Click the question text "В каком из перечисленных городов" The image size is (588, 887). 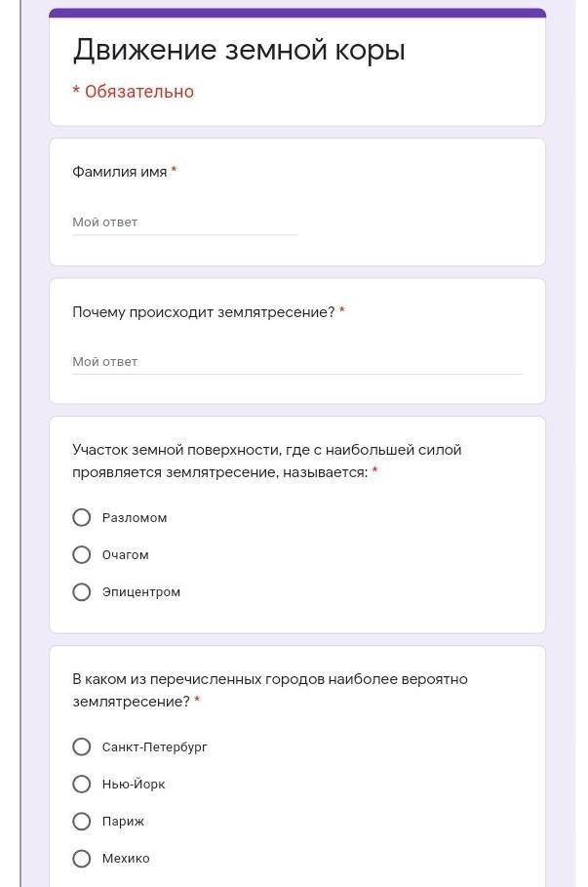270,690
